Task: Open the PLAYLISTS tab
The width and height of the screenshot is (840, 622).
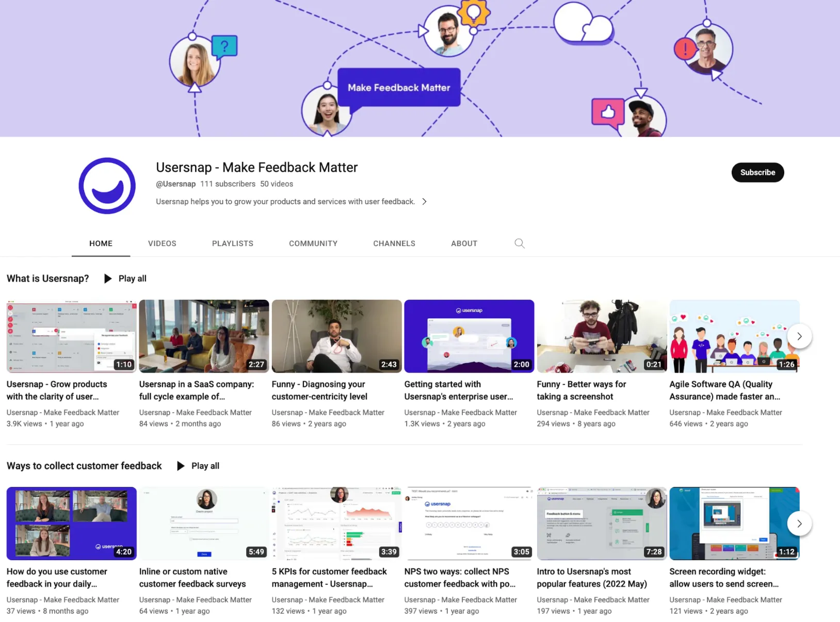Action: click(x=233, y=243)
